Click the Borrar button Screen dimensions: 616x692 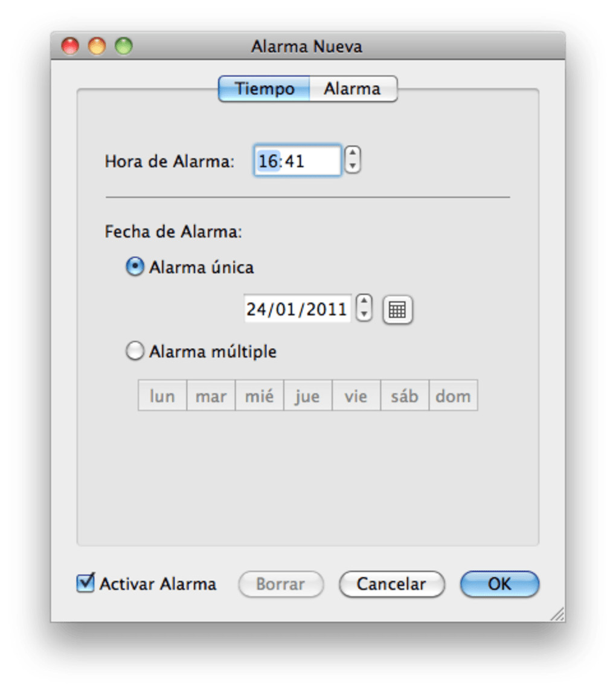pos(281,584)
